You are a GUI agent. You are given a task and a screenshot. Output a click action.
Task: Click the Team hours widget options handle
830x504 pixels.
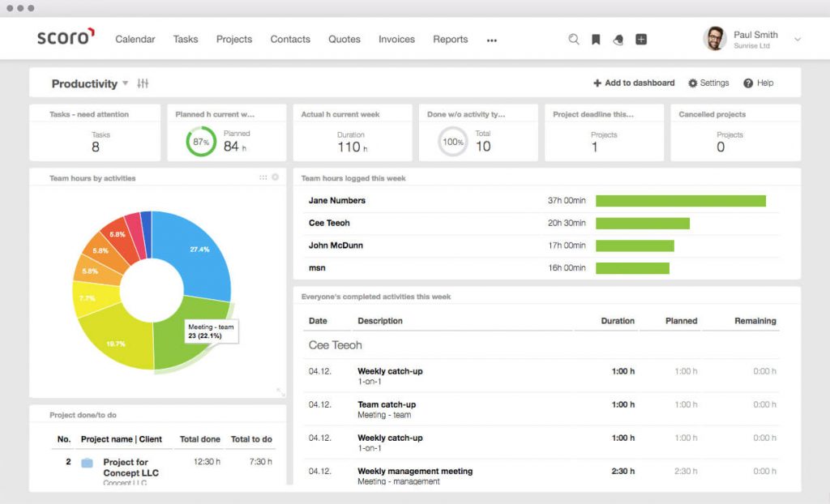pos(263,177)
